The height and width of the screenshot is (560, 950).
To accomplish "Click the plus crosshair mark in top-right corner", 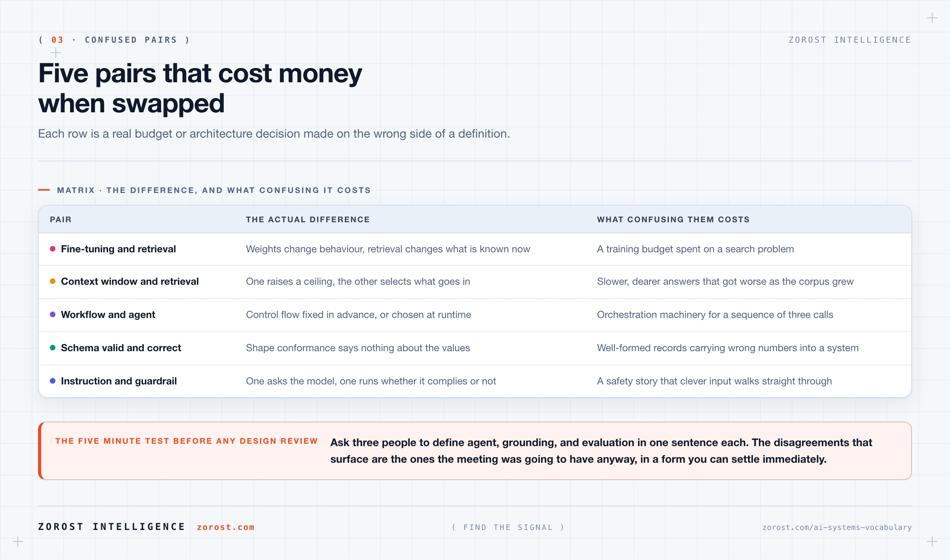I will click(x=932, y=18).
